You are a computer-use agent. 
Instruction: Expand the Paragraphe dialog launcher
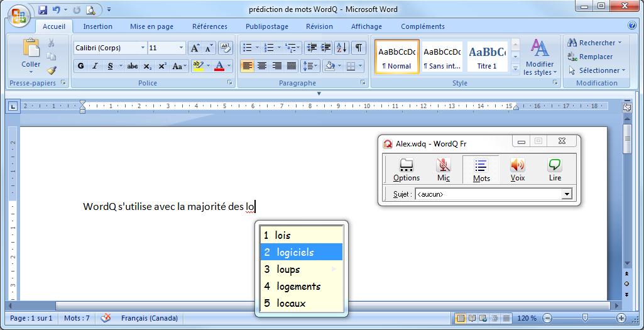click(x=363, y=82)
